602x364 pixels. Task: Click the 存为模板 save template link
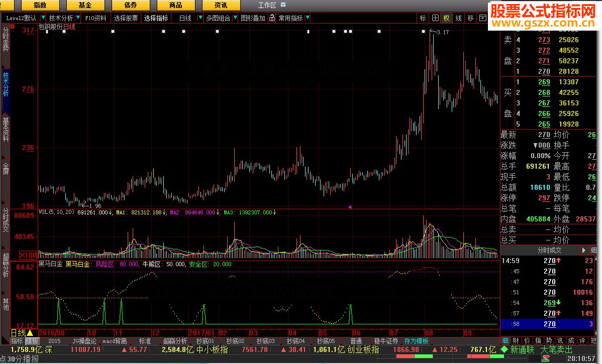point(416,341)
